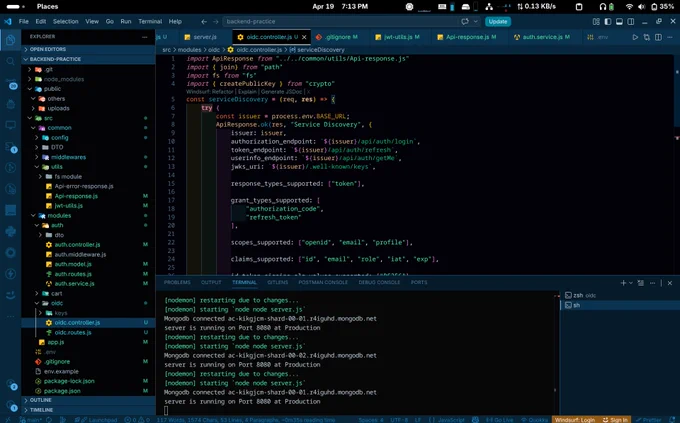Split the terminal panel icon
The image size is (680, 423).
(641, 283)
